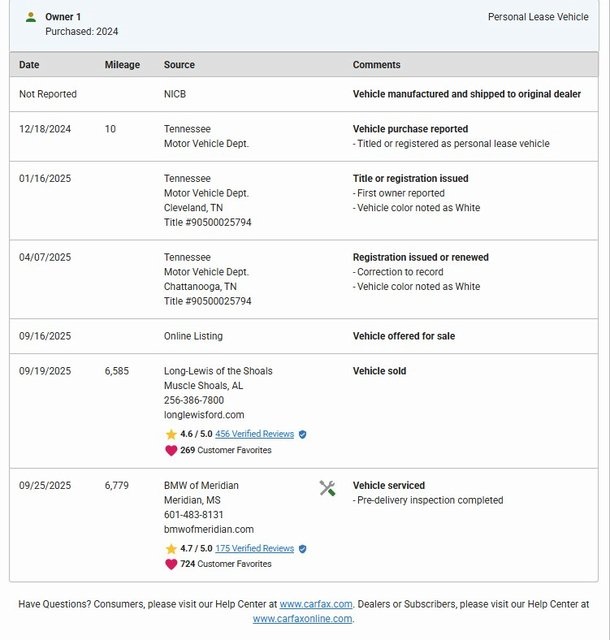Viewport: 610px width, 640px height.
Task: Click the star icon beside 4.6 rating
Action: click(171, 434)
